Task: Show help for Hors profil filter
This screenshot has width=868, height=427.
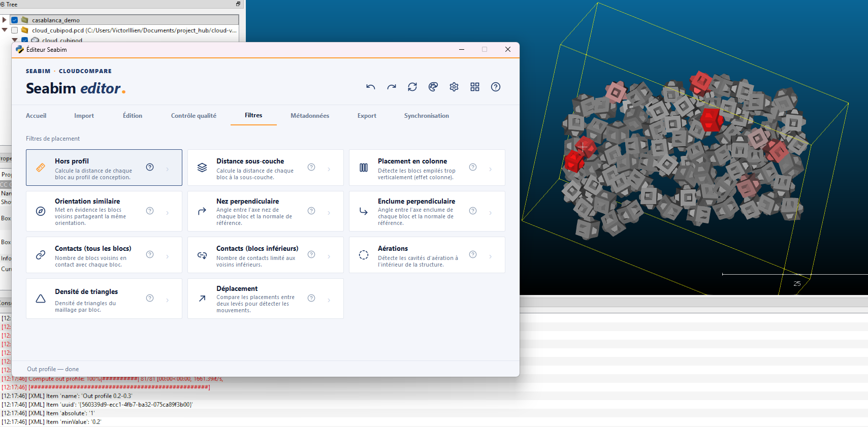Action: tap(150, 167)
